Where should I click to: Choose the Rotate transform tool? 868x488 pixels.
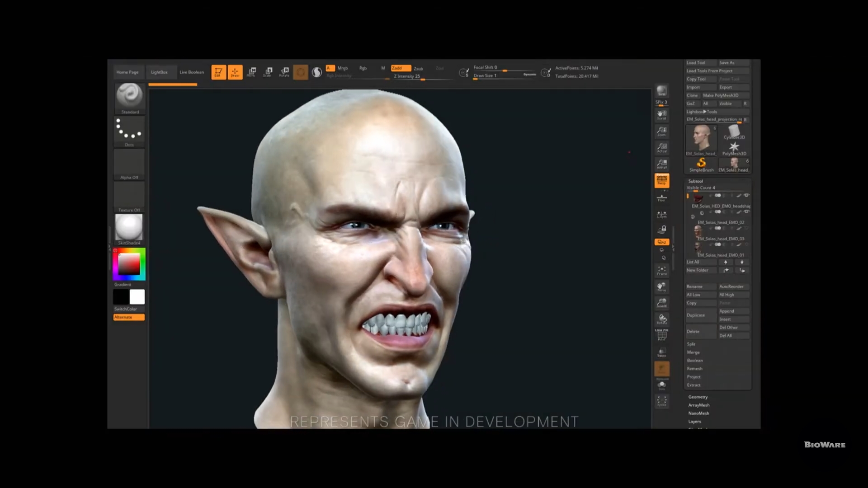(x=284, y=72)
